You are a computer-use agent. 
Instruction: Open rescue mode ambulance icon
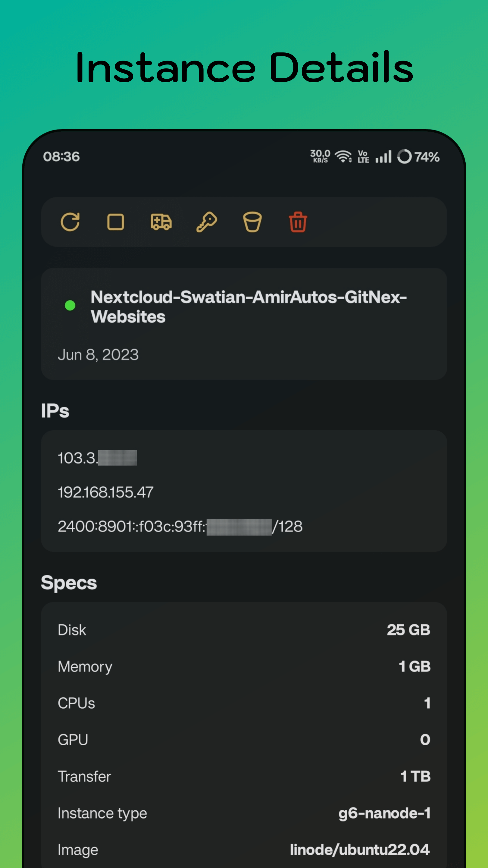[x=161, y=222]
